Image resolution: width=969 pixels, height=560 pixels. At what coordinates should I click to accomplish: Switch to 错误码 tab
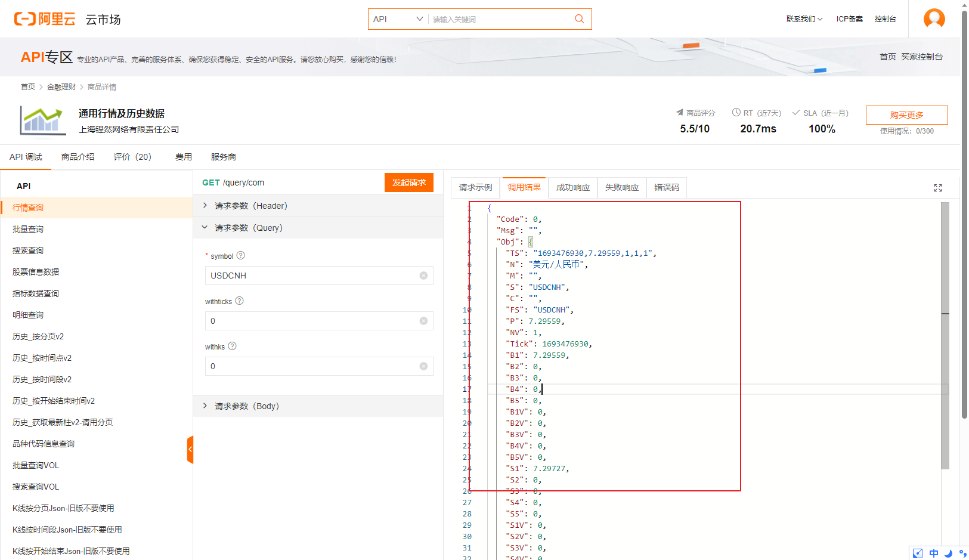click(667, 187)
